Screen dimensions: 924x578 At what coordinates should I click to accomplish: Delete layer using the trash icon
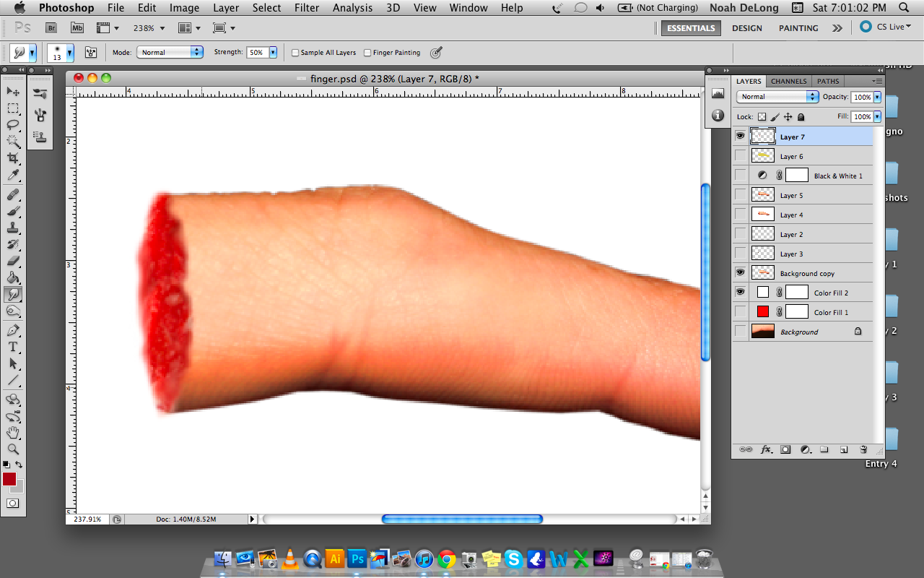point(863,449)
